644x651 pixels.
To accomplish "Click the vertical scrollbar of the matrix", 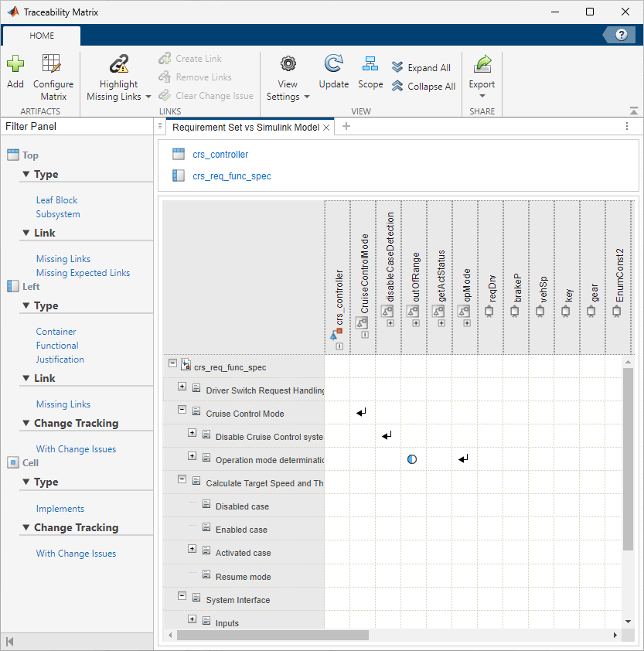I will tap(628, 458).
